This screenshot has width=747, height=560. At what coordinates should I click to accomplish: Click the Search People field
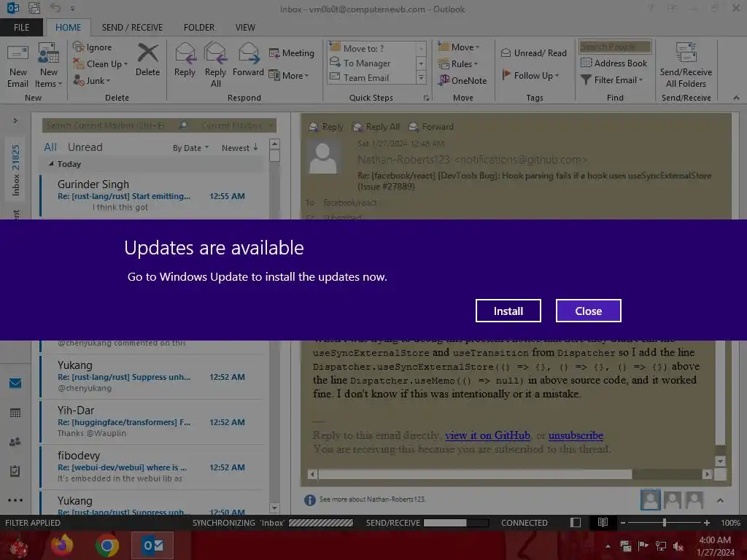pyautogui.click(x=614, y=47)
